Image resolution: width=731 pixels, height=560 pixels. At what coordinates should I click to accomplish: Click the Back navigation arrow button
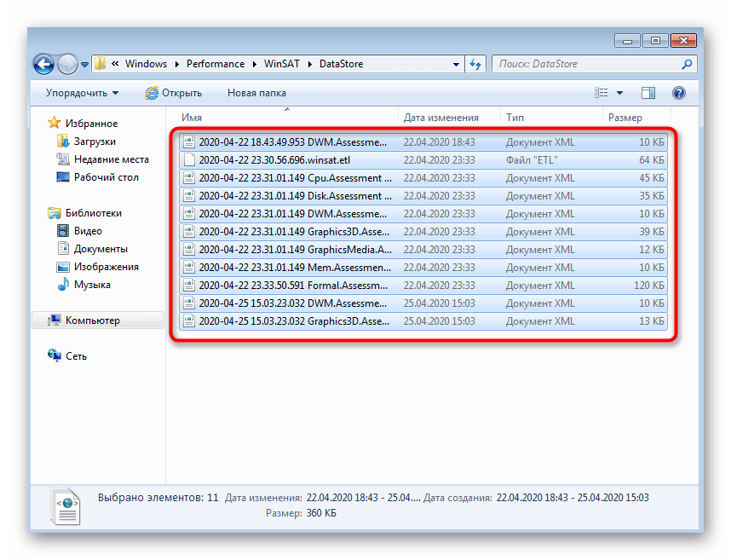44,64
